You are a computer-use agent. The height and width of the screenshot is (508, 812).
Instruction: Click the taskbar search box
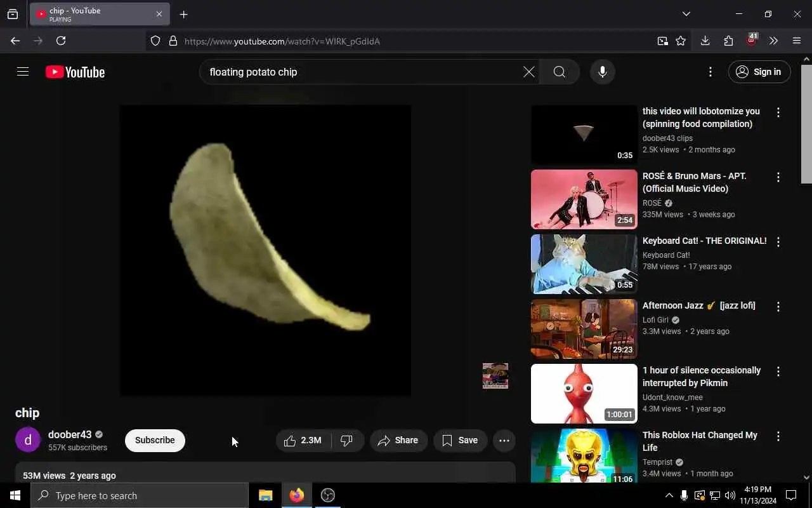click(140, 495)
